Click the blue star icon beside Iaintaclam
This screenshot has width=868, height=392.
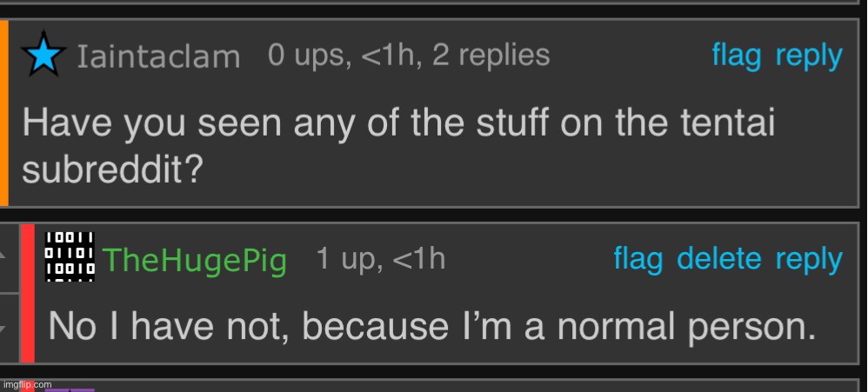click(x=45, y=56)
